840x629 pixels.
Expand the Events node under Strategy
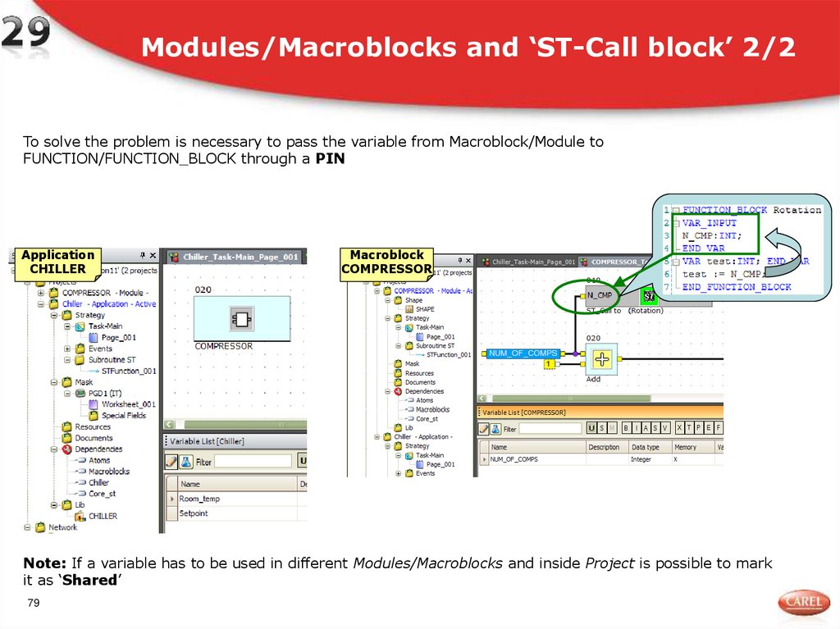coord(66,349)
